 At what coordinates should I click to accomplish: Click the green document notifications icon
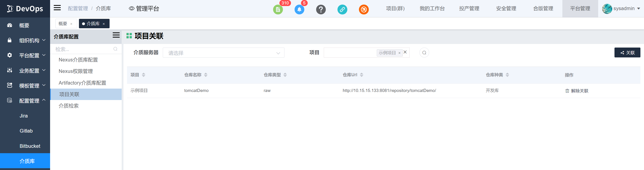(x=278, y=9)
